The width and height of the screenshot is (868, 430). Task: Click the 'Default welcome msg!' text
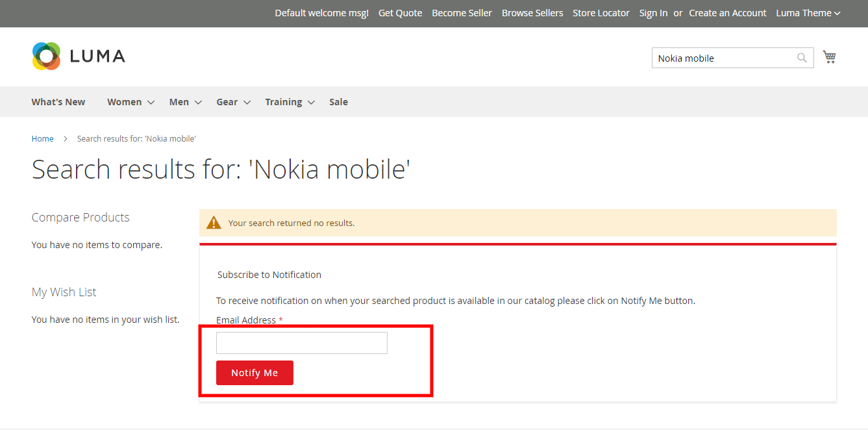pos(322,13)
